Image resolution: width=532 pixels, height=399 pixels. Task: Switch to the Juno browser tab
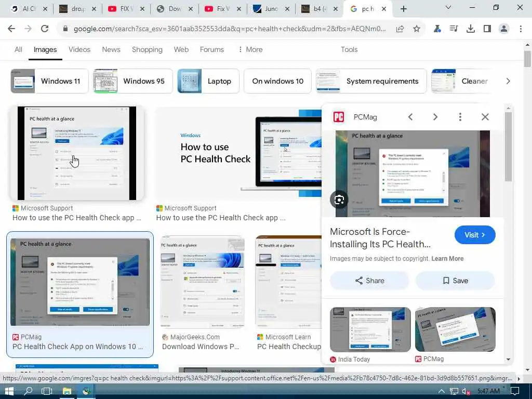point(271,9)
